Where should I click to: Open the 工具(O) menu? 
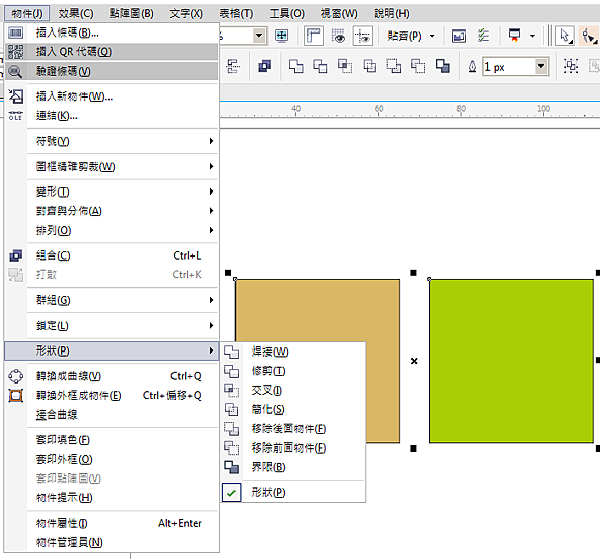click(x=287, y=14)
